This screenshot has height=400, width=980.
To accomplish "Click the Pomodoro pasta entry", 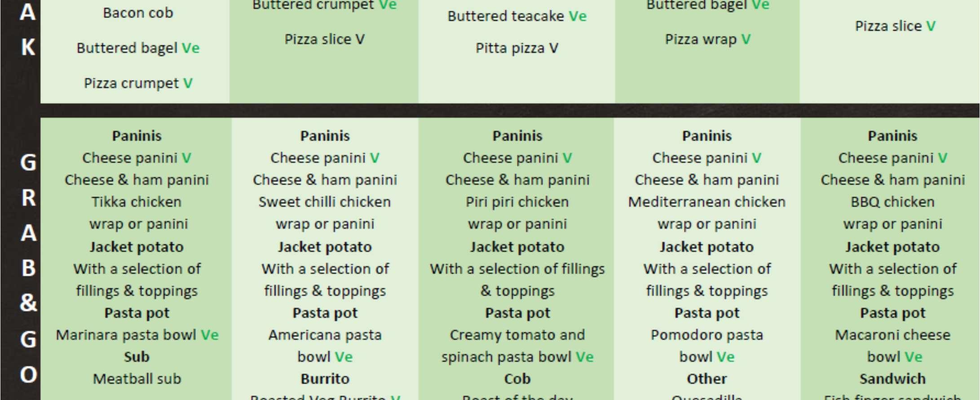I will (x=706, y=335).
